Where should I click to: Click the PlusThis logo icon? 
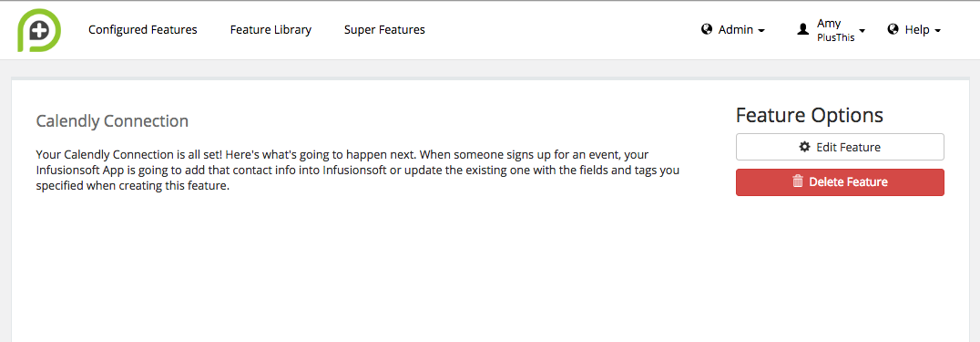38,30
